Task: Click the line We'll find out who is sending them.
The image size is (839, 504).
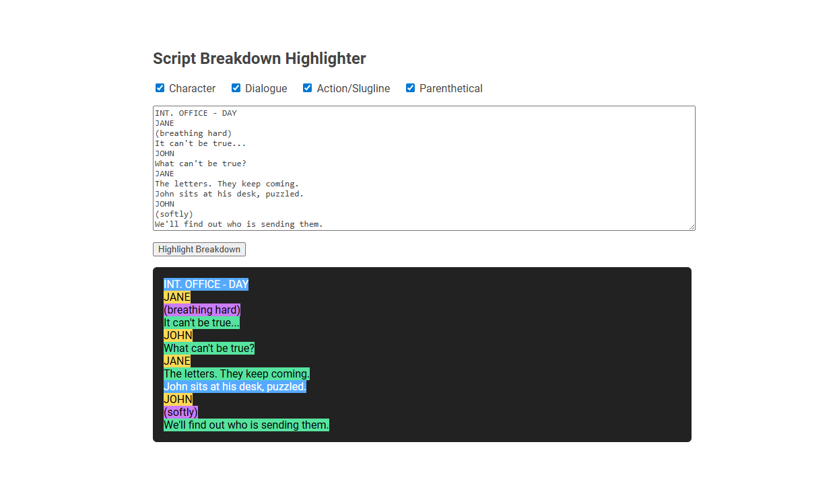Action: [x=246, y=425]
